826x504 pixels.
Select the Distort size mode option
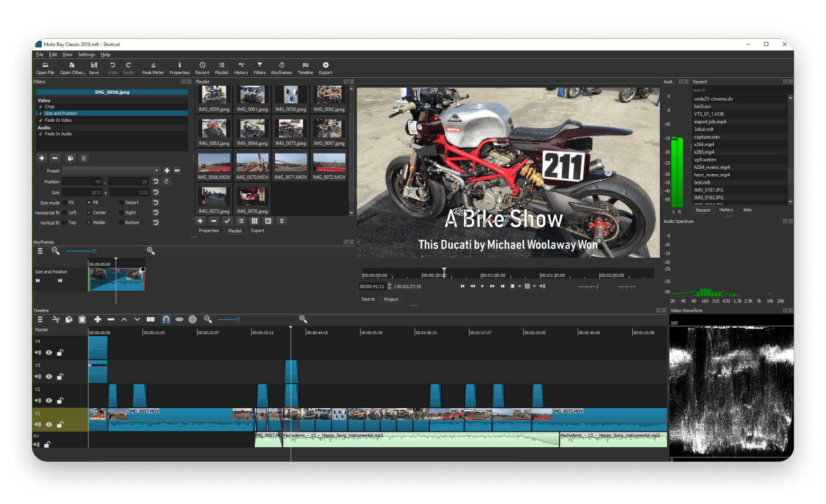click(121, 203)
